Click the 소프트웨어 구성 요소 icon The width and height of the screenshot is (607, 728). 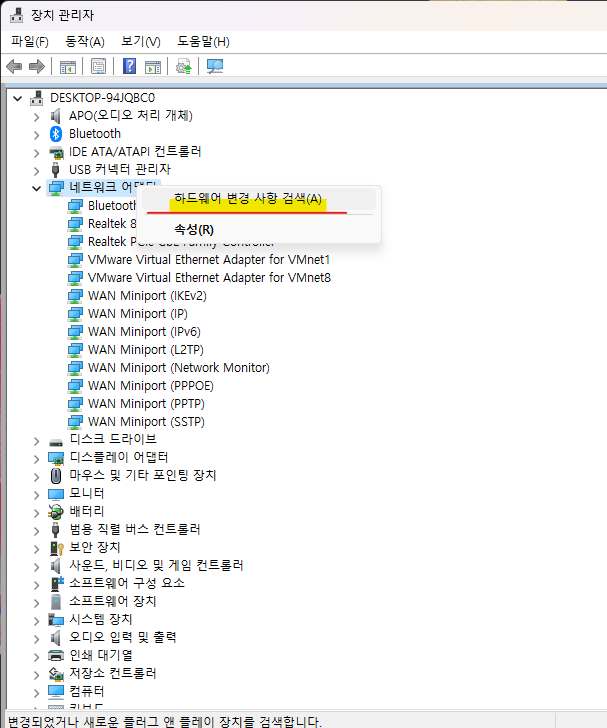tap(57, 584)
